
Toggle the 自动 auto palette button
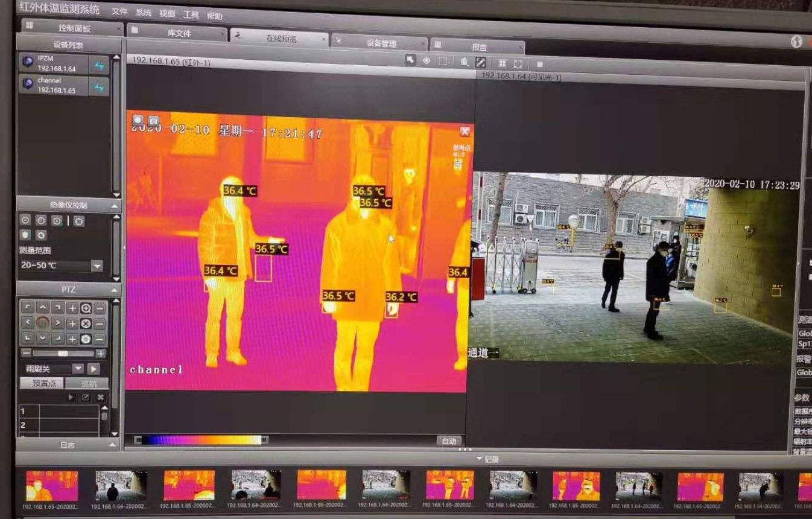449,441
